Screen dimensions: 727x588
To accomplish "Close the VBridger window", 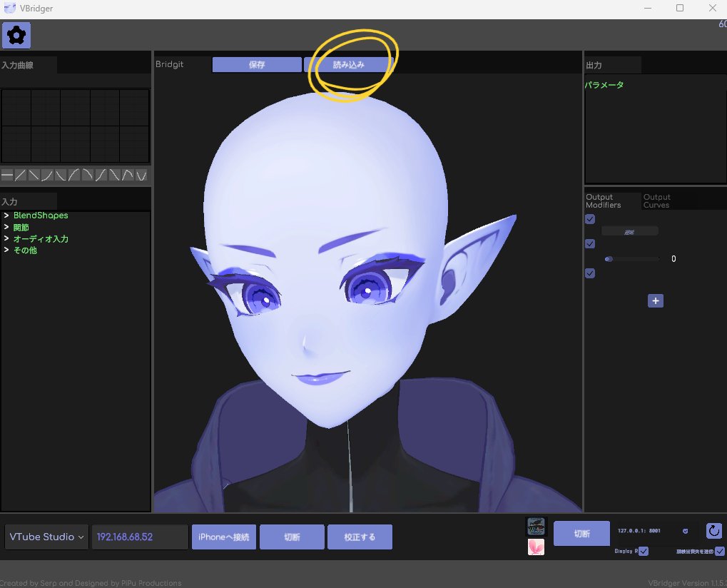I will point(713,8).
